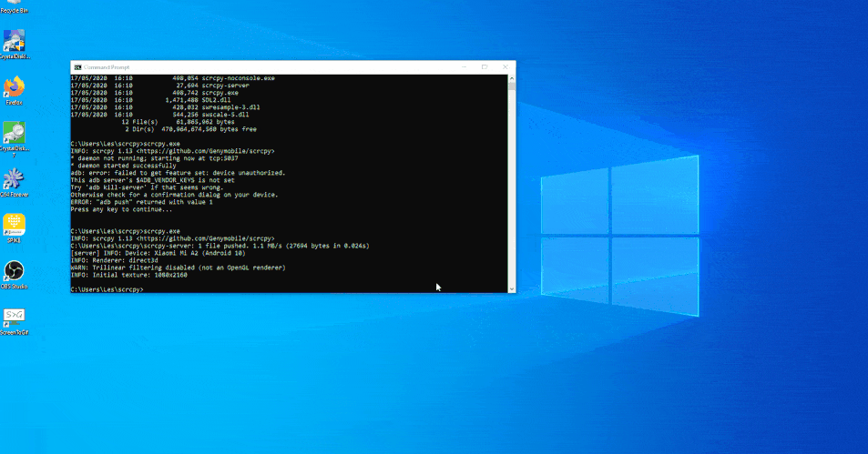Close the Command Prompt window
Viewport: 868px width, 454px height.
pos(505,67)
